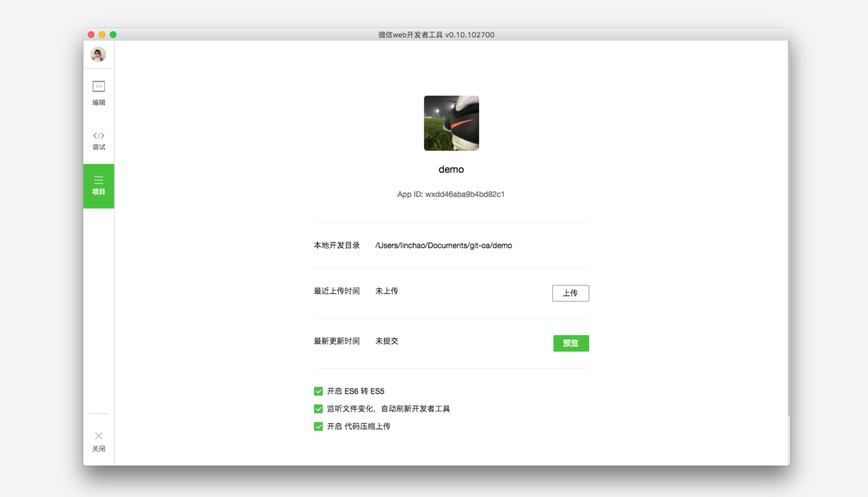Click the demo project name
The image size is (868, 497).
point(451,169)
